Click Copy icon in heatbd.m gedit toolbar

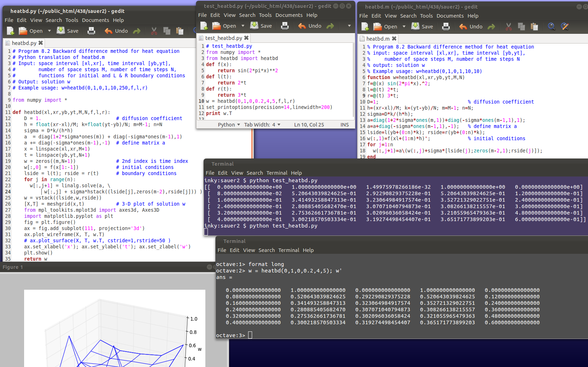click(x=521, y=27)
